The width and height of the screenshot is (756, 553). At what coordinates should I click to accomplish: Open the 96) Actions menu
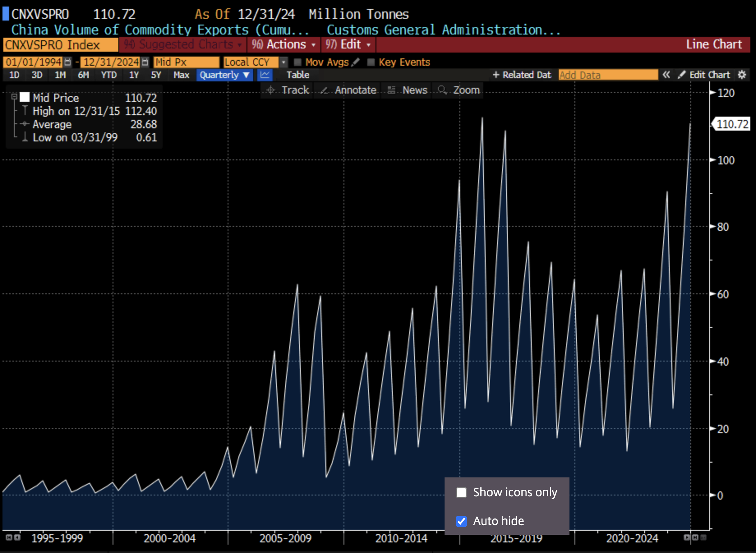(x=284, y=44)
